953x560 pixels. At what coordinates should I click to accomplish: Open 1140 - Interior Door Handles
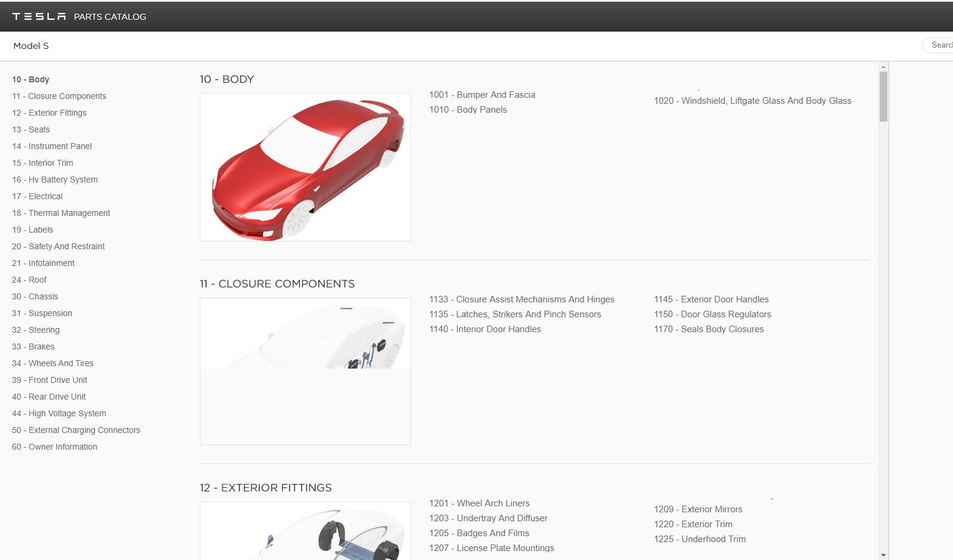pos(485,329)
